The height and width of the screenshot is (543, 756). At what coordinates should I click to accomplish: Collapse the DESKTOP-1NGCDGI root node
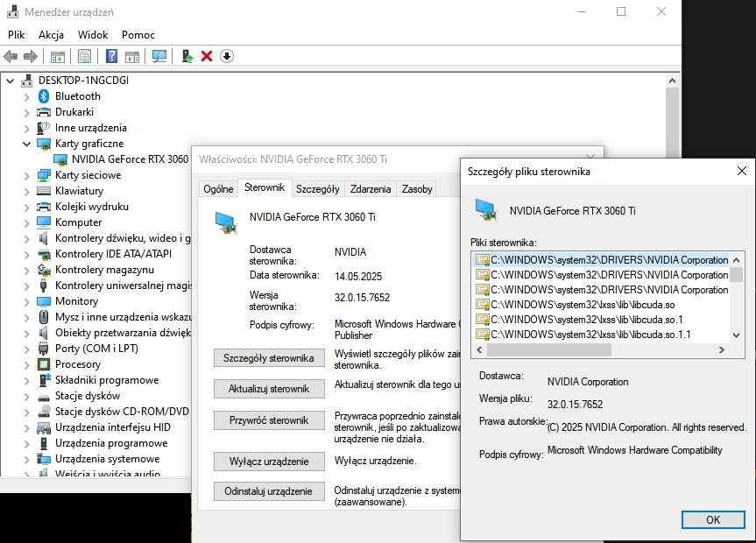(x=11, y=81)
